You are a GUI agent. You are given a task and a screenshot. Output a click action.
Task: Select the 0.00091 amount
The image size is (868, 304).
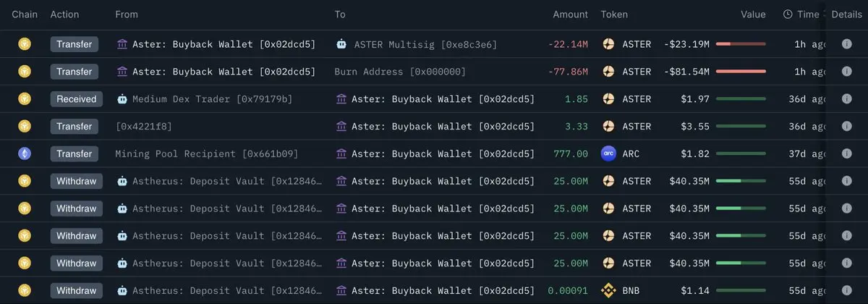[568, 291]
